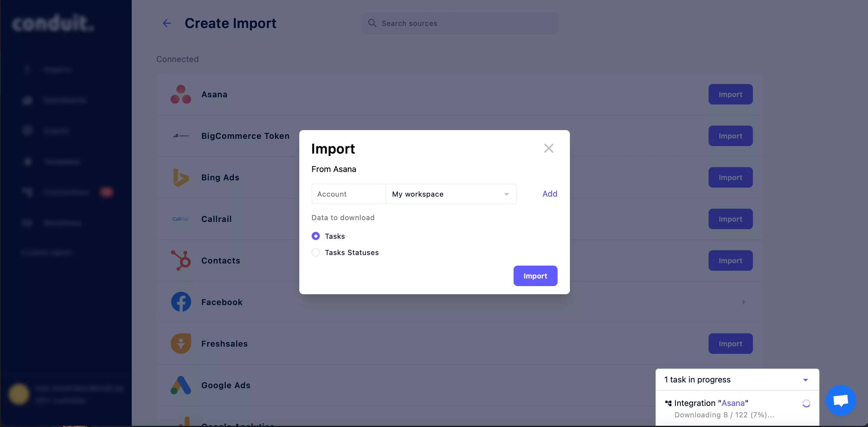Select the Tasks Statuses radio option
Screen dimensions: 868x427
point(316,253)
